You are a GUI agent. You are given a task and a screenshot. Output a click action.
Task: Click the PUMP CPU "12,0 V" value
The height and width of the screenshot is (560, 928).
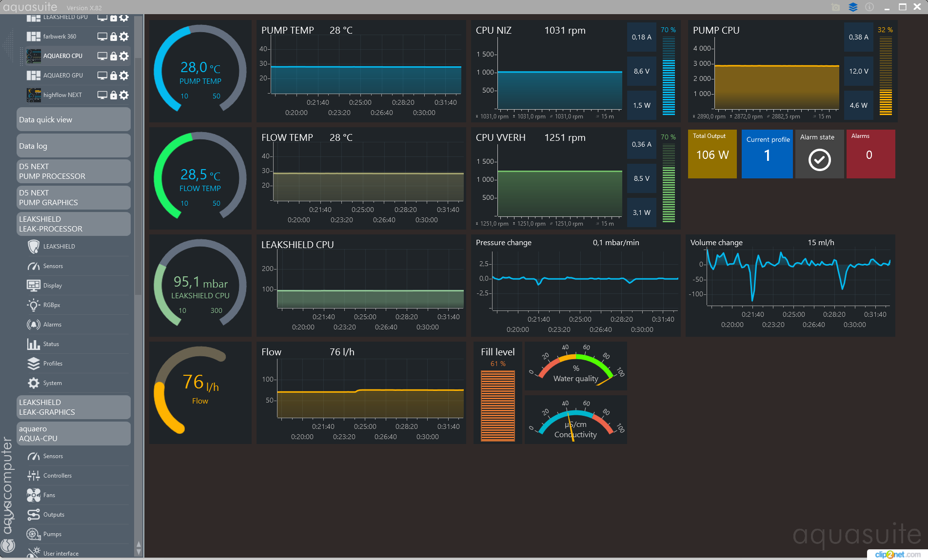tap(859, 71)
